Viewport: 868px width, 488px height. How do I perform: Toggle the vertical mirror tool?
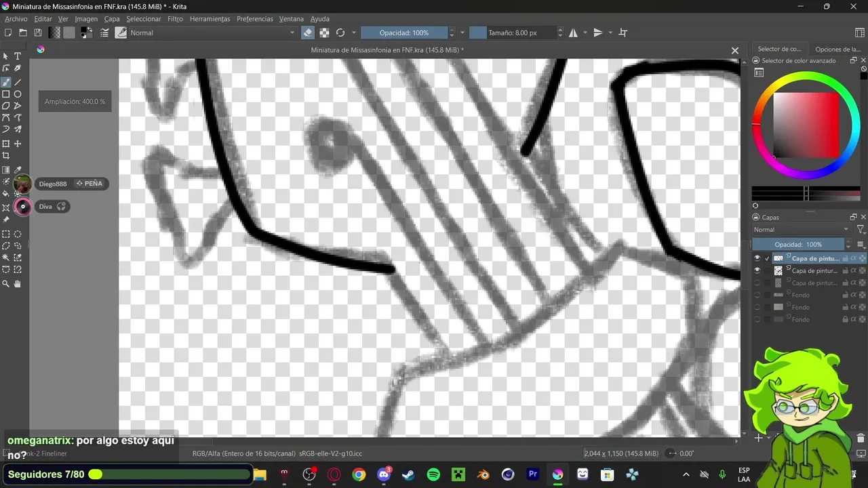click(x=598, y=33)
